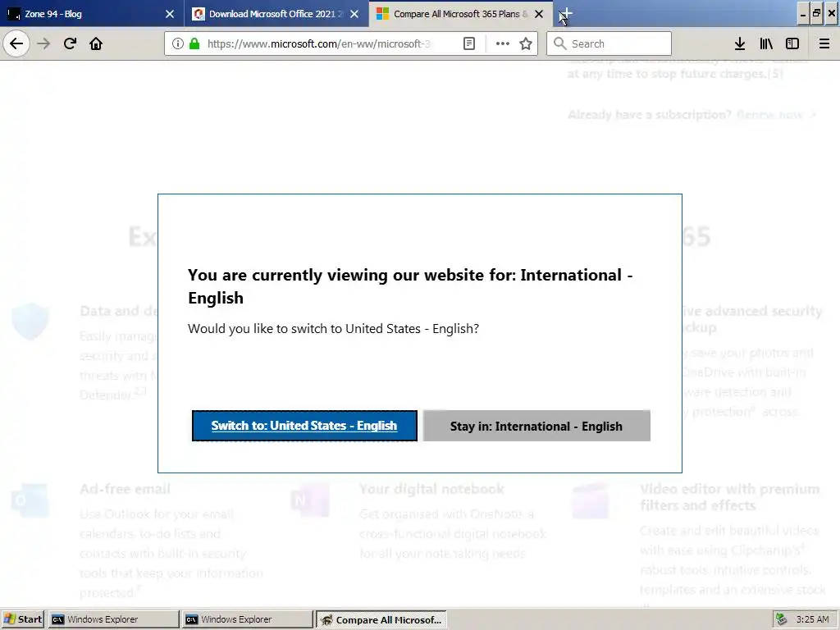Open second Windows Explorer taskbar item
Image resolution: width=840 pixels, height=630 pixels.
pos(248,619)
